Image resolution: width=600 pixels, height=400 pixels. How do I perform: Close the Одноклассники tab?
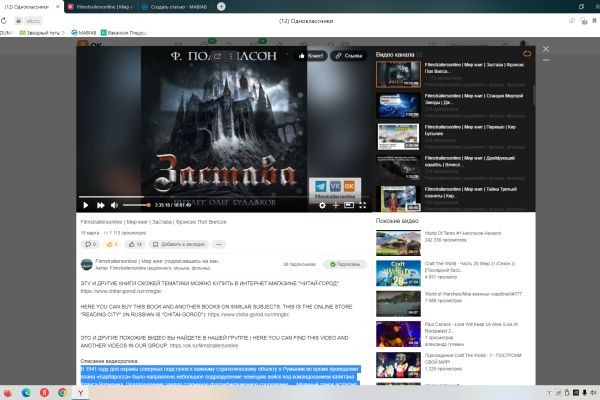point(58,7)
